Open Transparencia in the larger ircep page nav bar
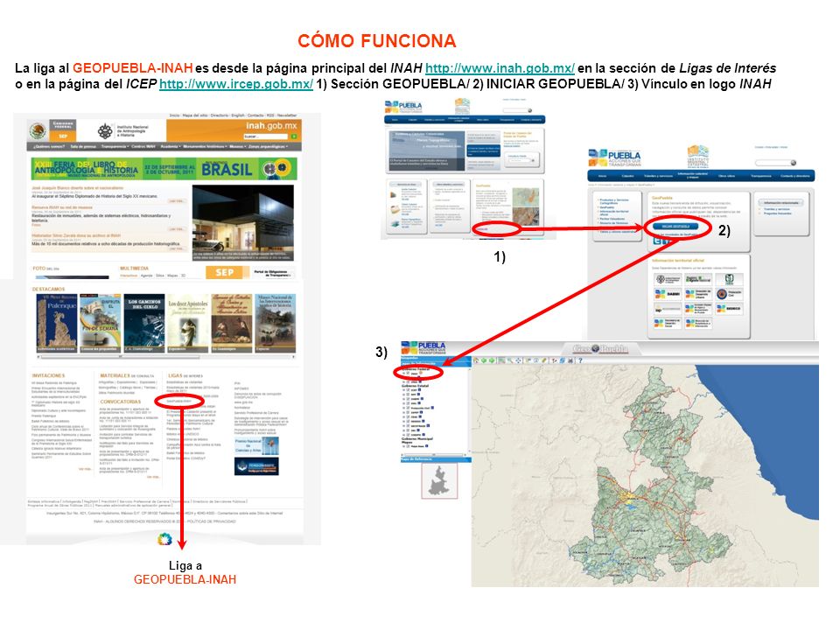 click(760, 176)
